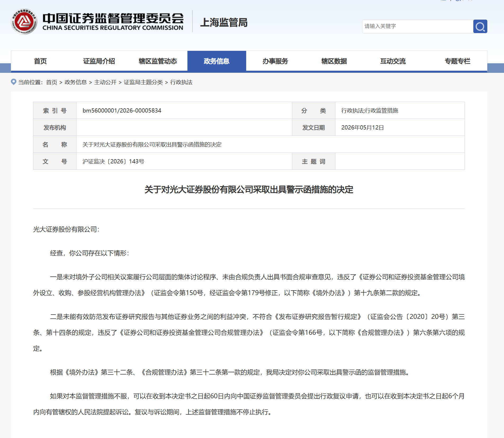Click the paragraph starting 如果对本监督管理措施不服

pos(249,404)
